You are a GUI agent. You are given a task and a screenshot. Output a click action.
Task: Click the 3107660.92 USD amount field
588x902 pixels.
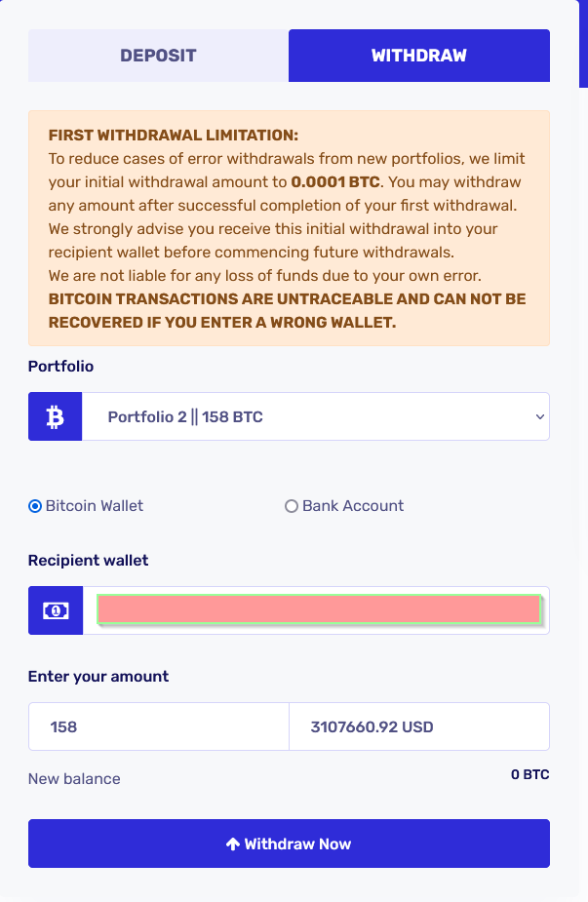(x=419, y=726)
